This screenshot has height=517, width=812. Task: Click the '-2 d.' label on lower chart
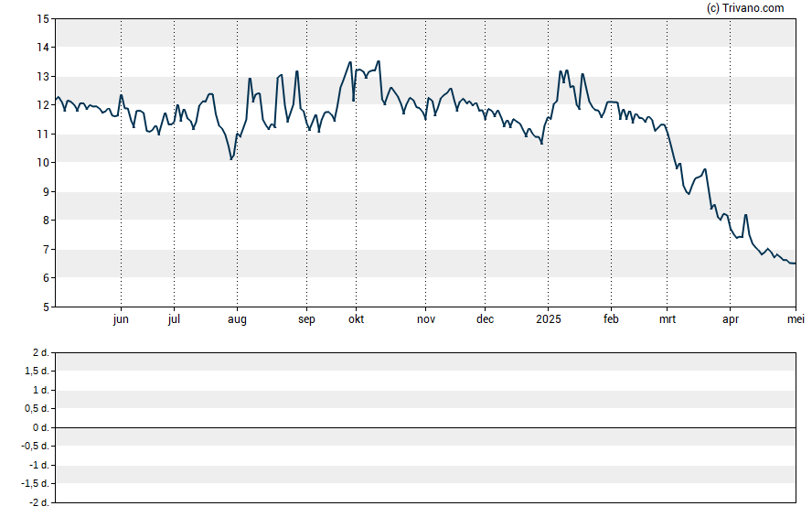tap(38, 503)
